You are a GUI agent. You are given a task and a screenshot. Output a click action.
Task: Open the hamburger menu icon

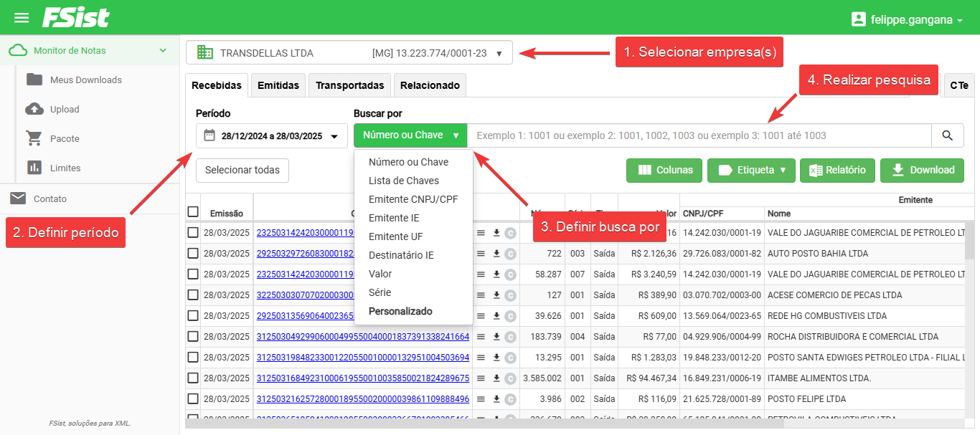click(x=22, y=18)
